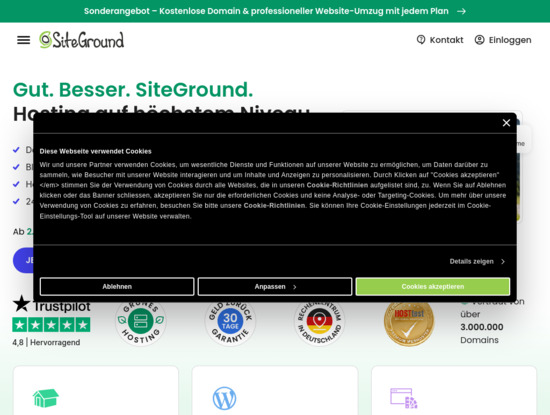Click the HOSTtest gold award badge
Image resolution: width=550 pixels, height=415 pixels.
tap(409, 322)
